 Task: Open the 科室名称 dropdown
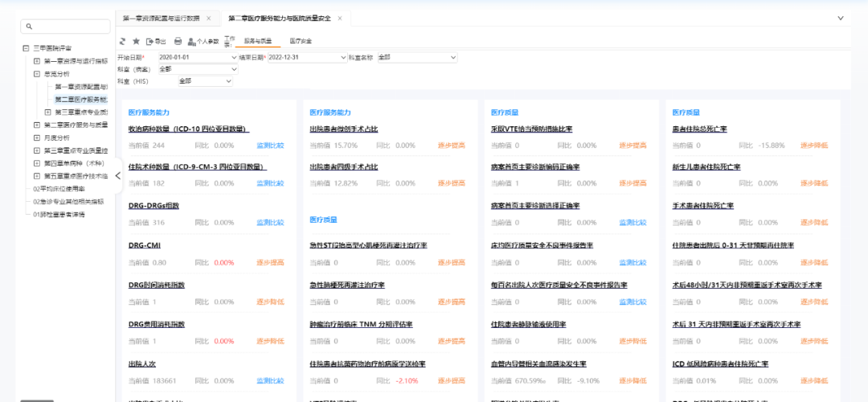[453, 57]
